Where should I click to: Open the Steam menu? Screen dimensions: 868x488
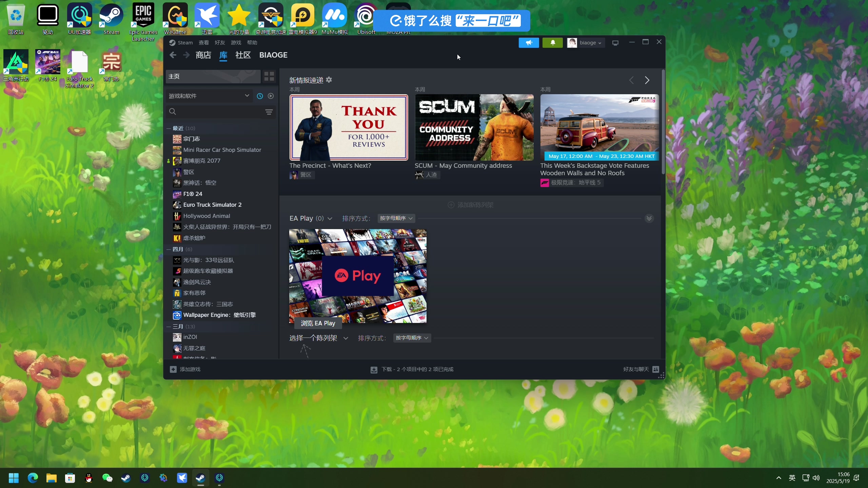[185, 43]
